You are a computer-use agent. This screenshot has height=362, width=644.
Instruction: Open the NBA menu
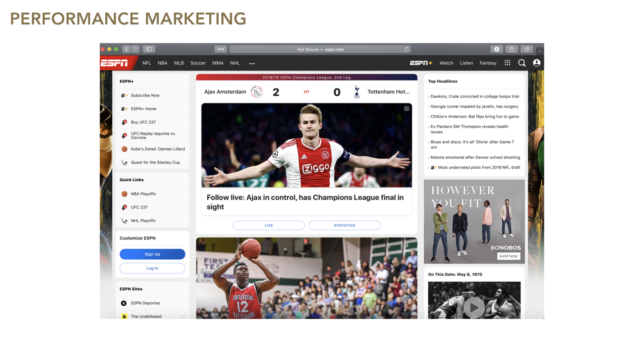pyautogui.click(x=162, y=63)
